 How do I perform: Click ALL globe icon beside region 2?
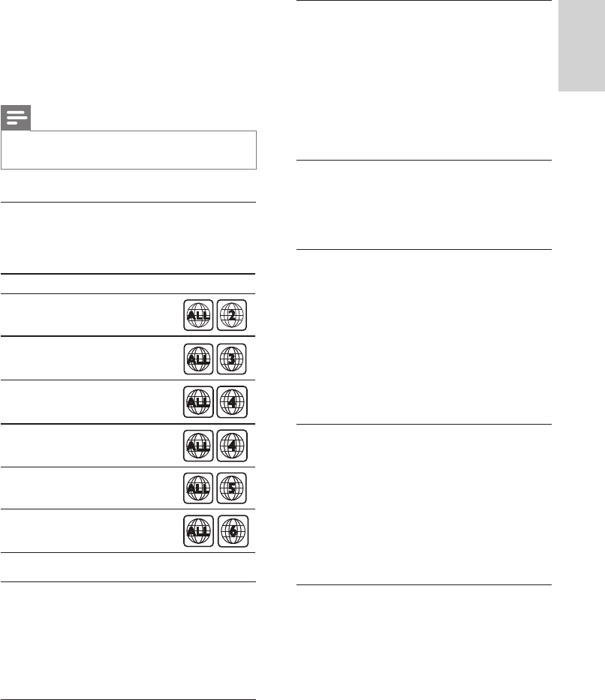point(198,315)
